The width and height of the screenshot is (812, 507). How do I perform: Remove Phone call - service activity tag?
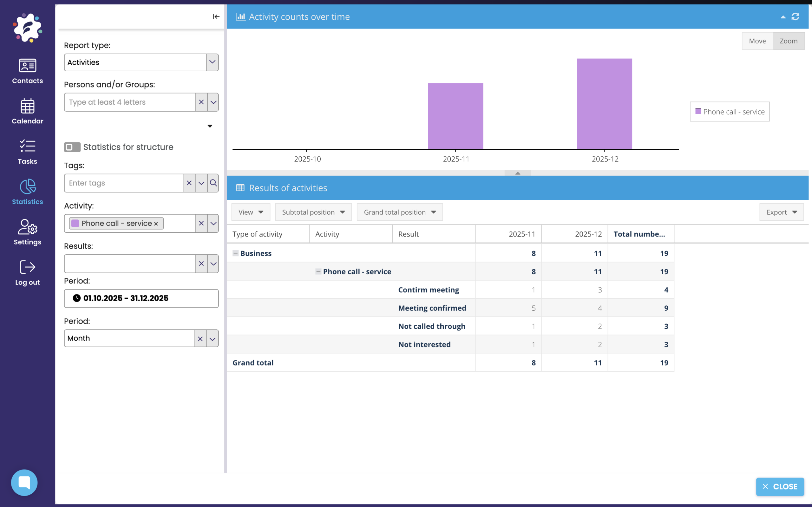coord(156,224)
